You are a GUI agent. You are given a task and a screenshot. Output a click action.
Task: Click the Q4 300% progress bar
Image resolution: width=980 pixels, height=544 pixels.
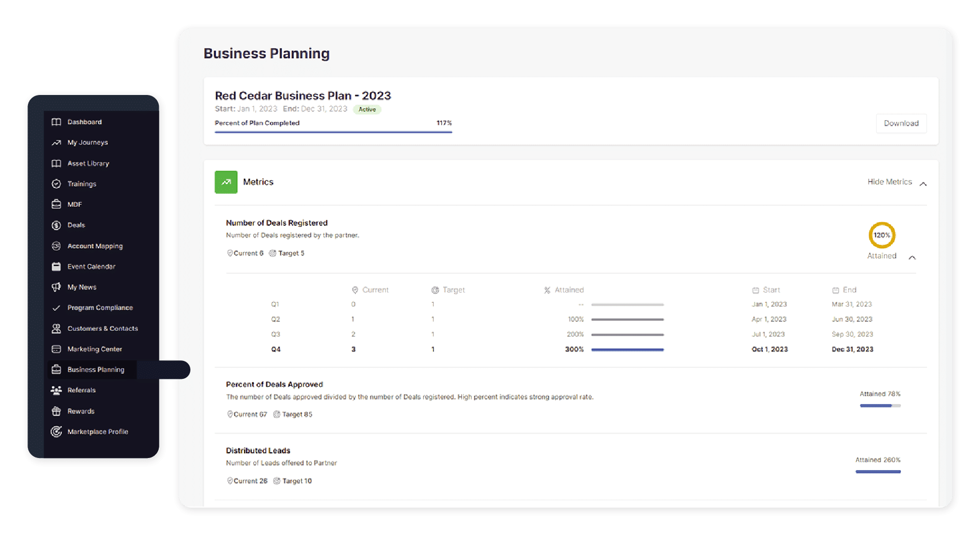pyautogui.click(x=627, y=350)
